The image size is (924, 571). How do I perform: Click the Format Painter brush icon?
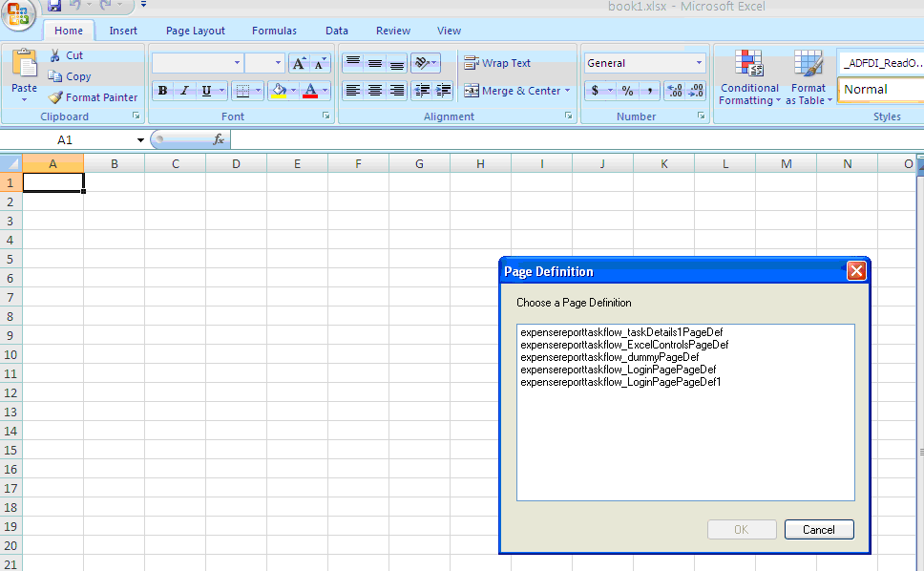click(x=55, y=97)
